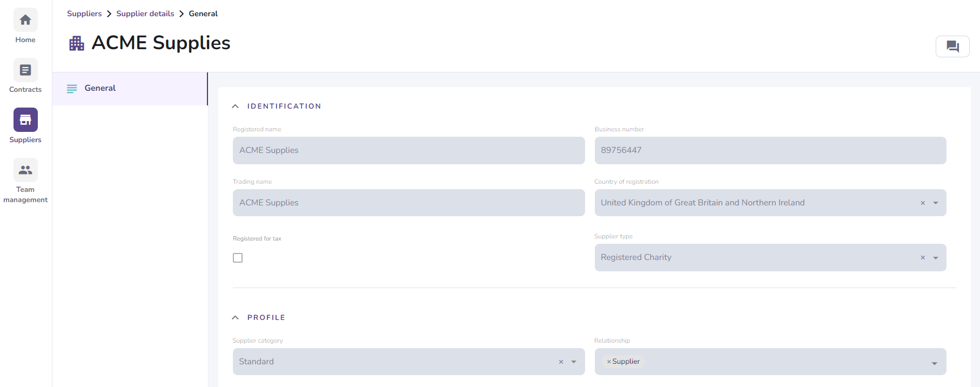Open the Supplier type dropdown arrow
The image size is (980, 387).
click(x=936, y=258)
